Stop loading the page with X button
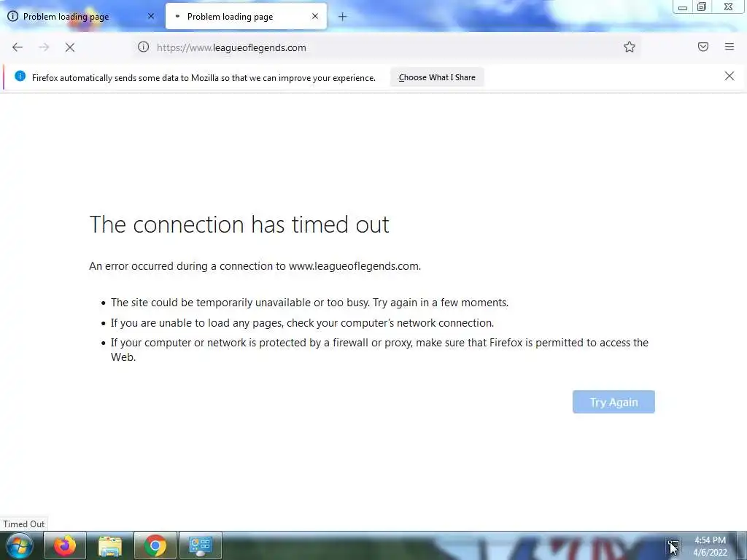 click(x=70, y=47)
